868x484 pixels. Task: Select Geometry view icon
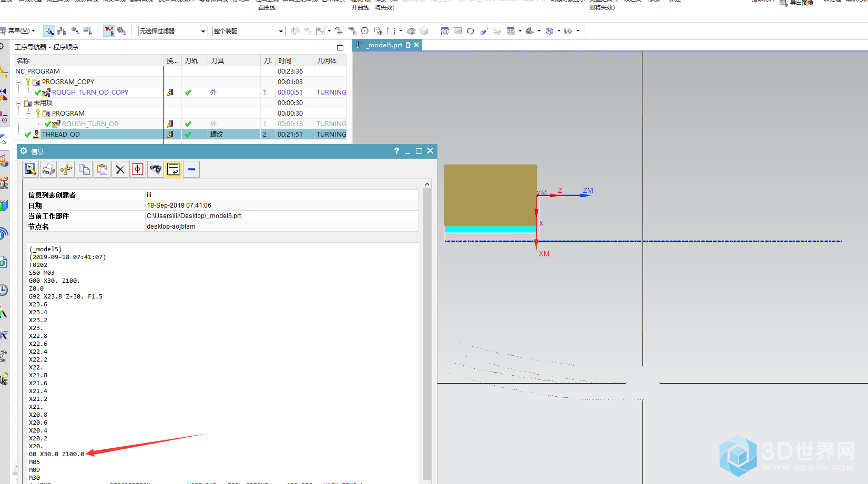(x=75, y=31)
